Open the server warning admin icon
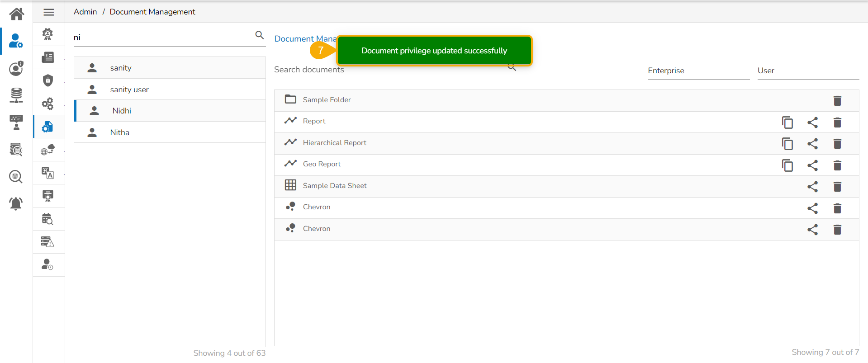The image size is (868, 363). click(47, 242)
